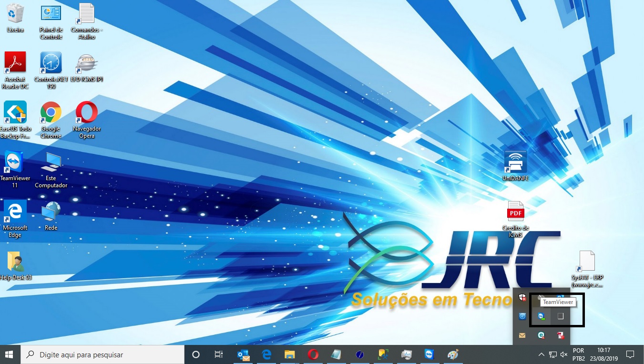Switch the POR PTB2 input language indicator
The width and height of the screenshot is (644, 364).
point(579,354)
